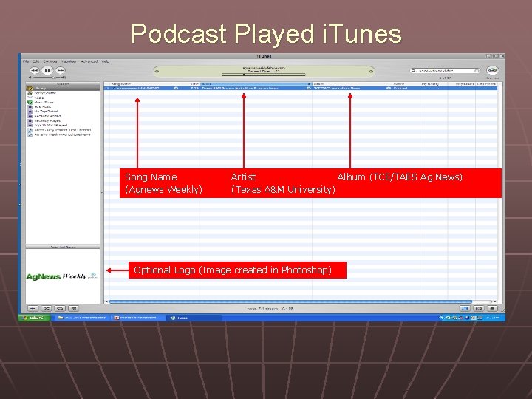
Task: Hide the song artwork pane button
Action: pyautogui.click(x=73, y=308)
